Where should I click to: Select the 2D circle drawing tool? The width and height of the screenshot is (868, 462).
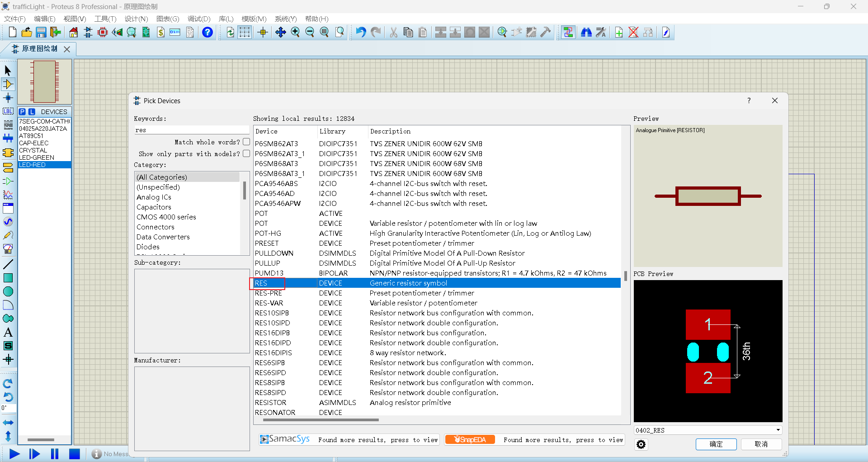click(x=8, y=291)
